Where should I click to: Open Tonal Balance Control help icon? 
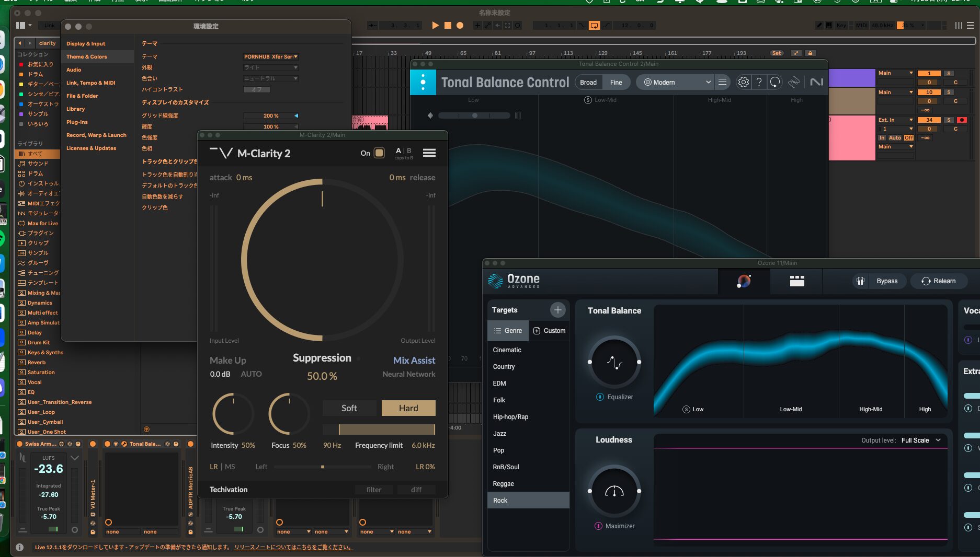(759, 82)
